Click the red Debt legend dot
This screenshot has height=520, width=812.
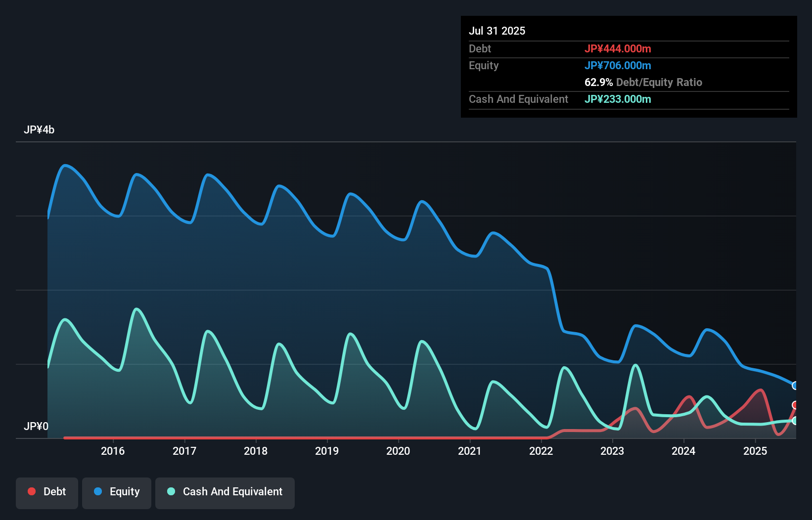(31, 491)
